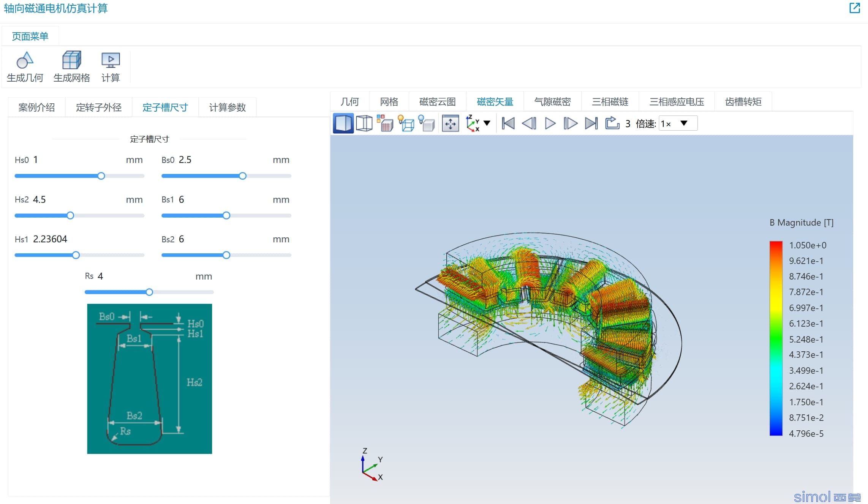Step forward one animation frame
The height and width of the screenshot is (504, 868).
pyautogui.click(x=570, y=123)
